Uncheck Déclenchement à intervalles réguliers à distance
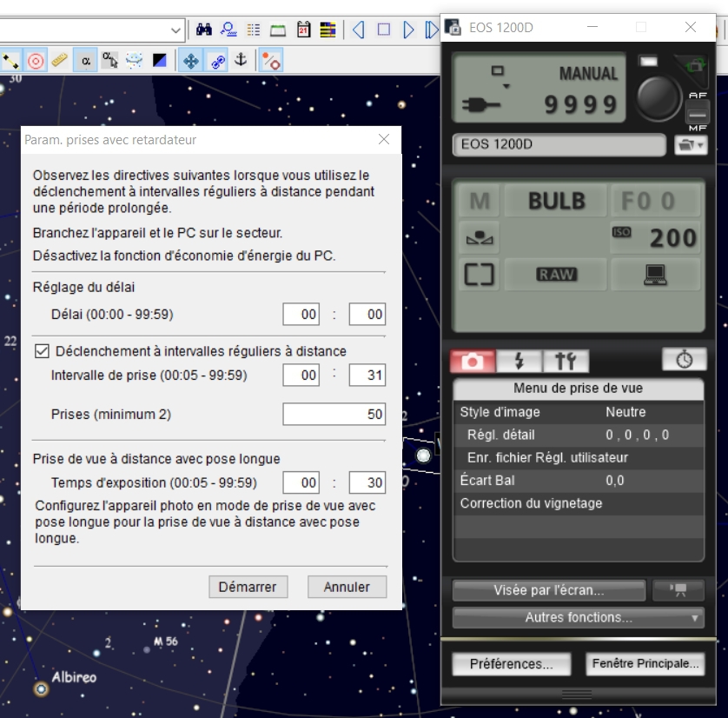This screenshot has height=718, width=728. [42, 351]
